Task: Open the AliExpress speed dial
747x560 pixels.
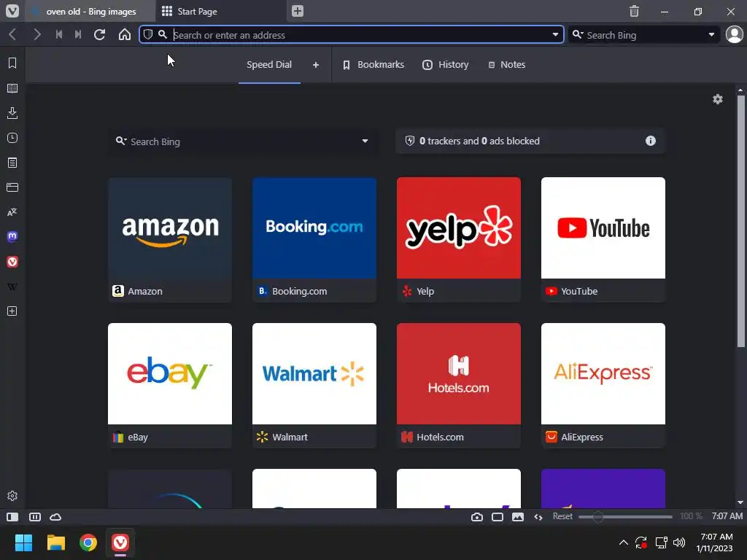Action: pyautogui.click(x=603, y=385)
